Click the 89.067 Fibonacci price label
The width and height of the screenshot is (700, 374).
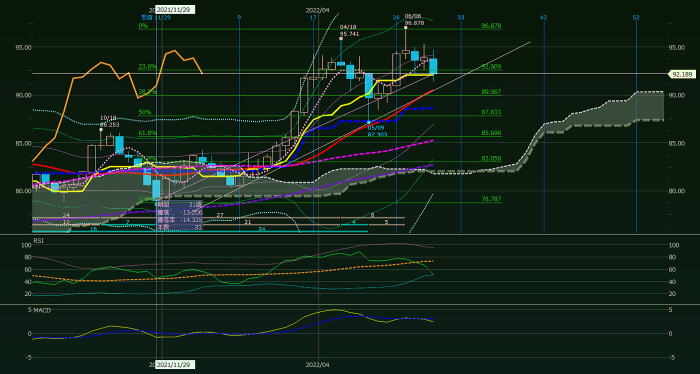coord(491,92)
